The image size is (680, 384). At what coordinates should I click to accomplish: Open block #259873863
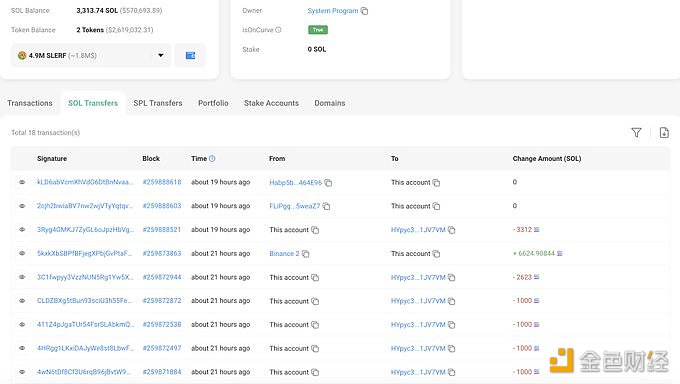[x=162, y=253]
